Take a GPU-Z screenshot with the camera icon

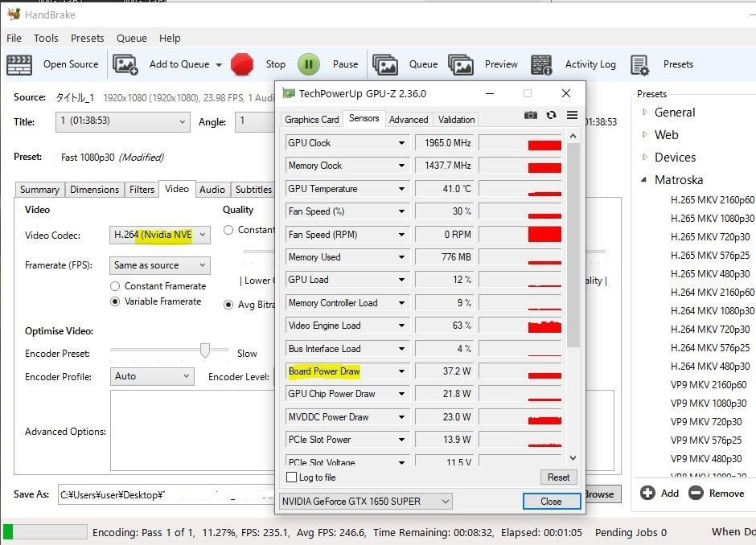[530, 115]
